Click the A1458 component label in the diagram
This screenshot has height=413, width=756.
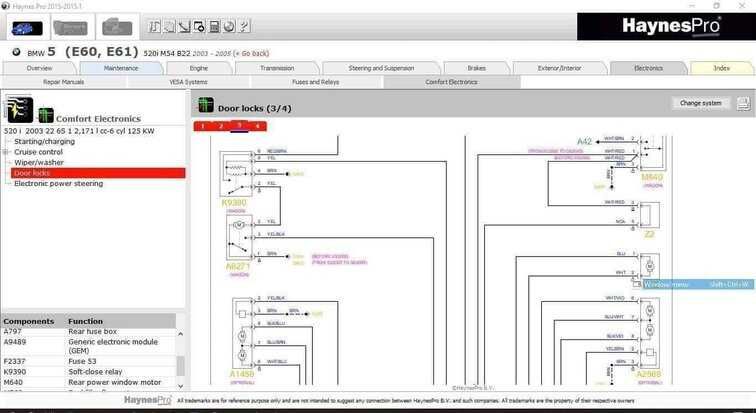pos(242,374)
